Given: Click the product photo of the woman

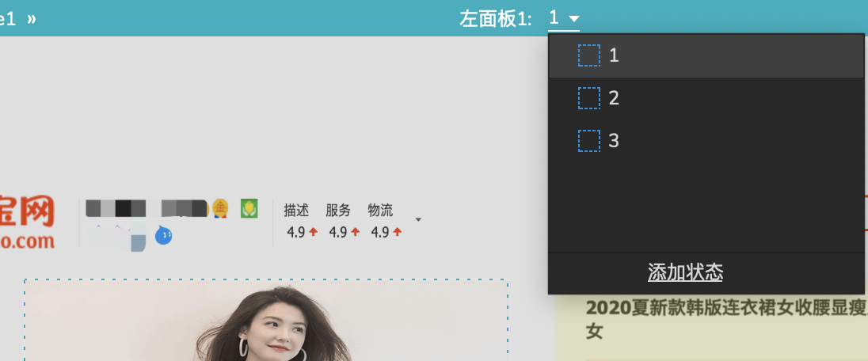Looking at the screenshot, I should [266, 321].
